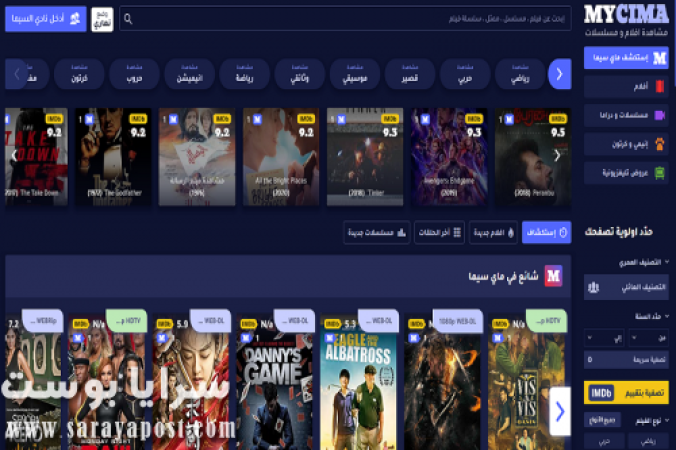Open the Danny's Game poster
The height and width of the screenshot is (450, 676).
(x=275, y=381)
